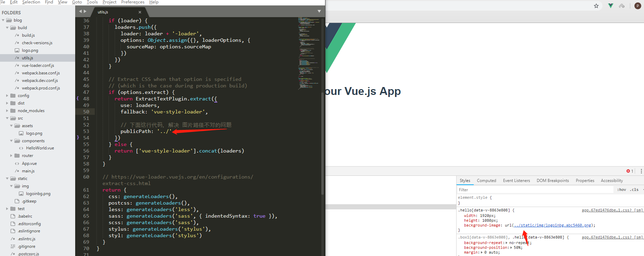The width and height of the screenshot is (644, 256).
Task: Expand the background-repeat shorthand triangle
Action: (506, 243)
